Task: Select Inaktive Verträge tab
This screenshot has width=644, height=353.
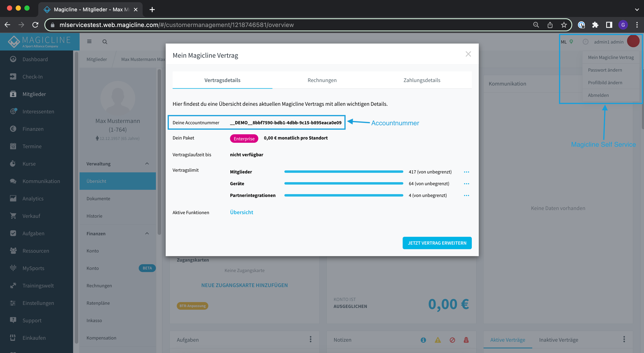Action: pos(559,340)
